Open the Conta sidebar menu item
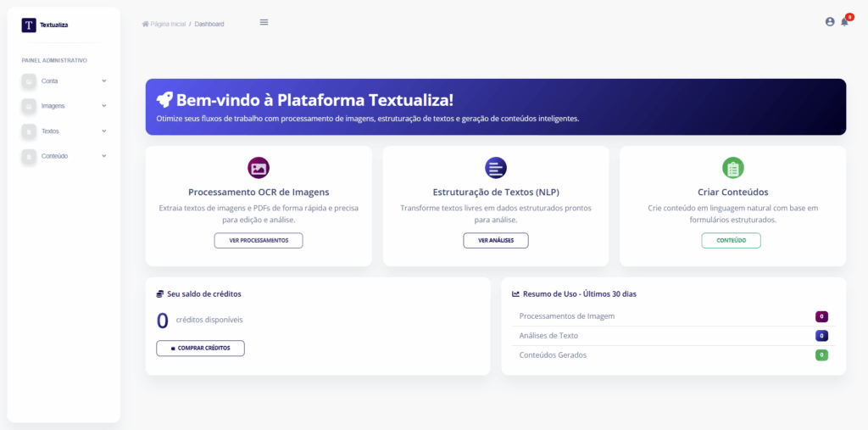 [x=64, y=81]
